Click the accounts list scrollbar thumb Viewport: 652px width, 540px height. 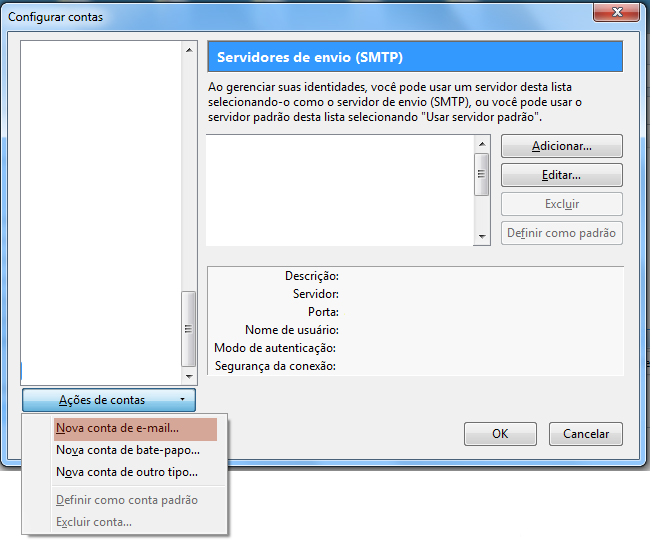click(189, 329)
